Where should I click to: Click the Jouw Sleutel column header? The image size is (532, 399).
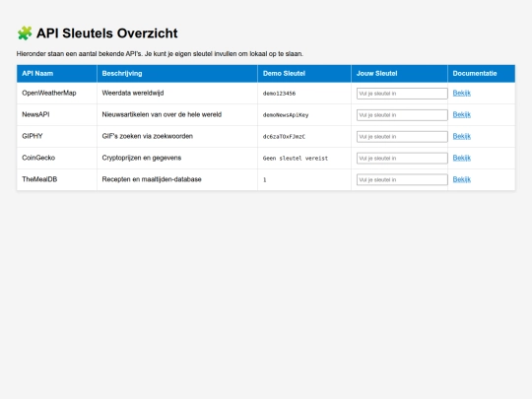[399, 73]
